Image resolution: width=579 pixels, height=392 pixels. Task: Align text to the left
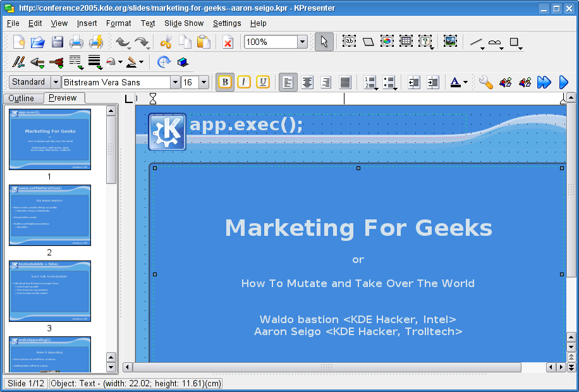pos(288,82)
